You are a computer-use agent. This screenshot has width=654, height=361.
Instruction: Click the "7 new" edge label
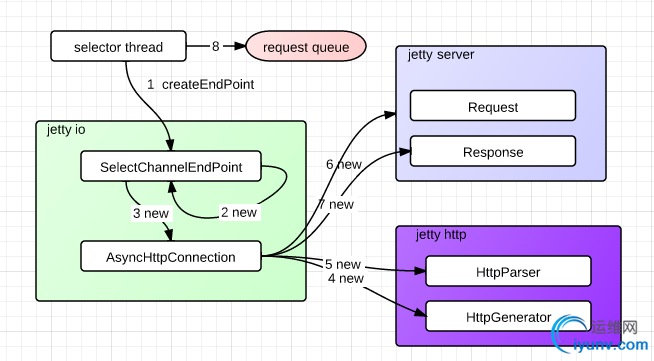pos(336,204)
